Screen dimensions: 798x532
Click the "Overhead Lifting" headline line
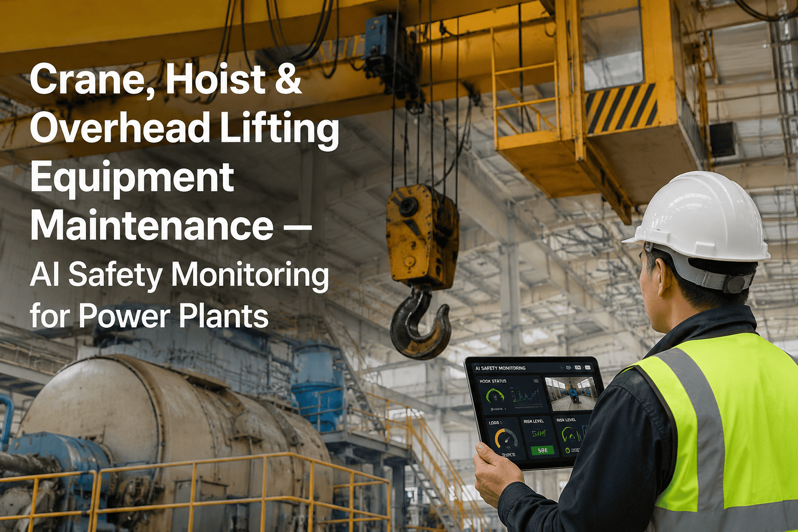(x=184, y=129)
